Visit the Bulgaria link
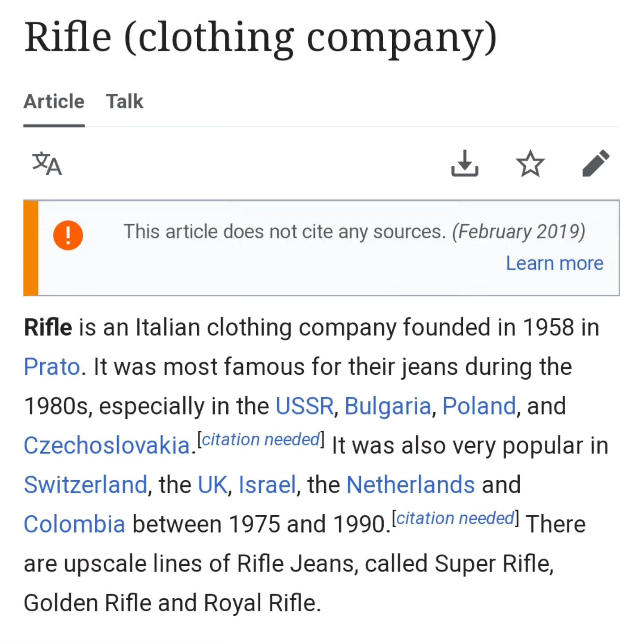Image resolution: width=644 pixels, height=644 pixels. point(388,406)
